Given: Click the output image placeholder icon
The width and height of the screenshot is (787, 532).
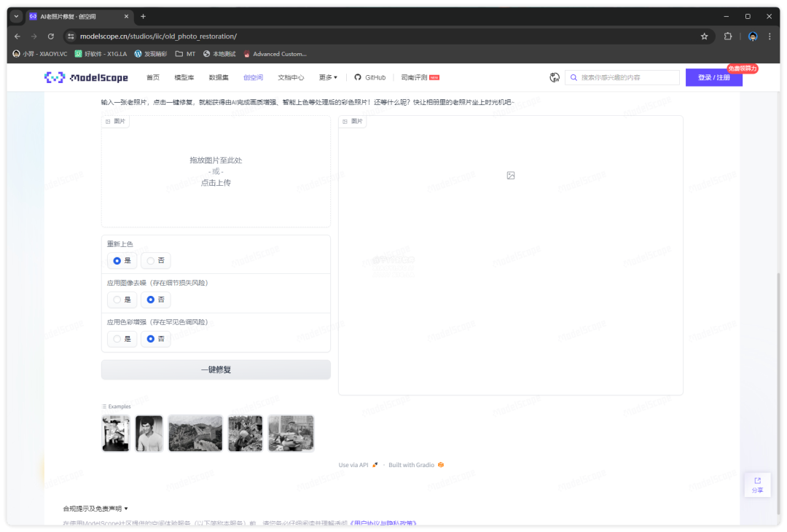Looking at the screenshot, I should coord(510,175).
